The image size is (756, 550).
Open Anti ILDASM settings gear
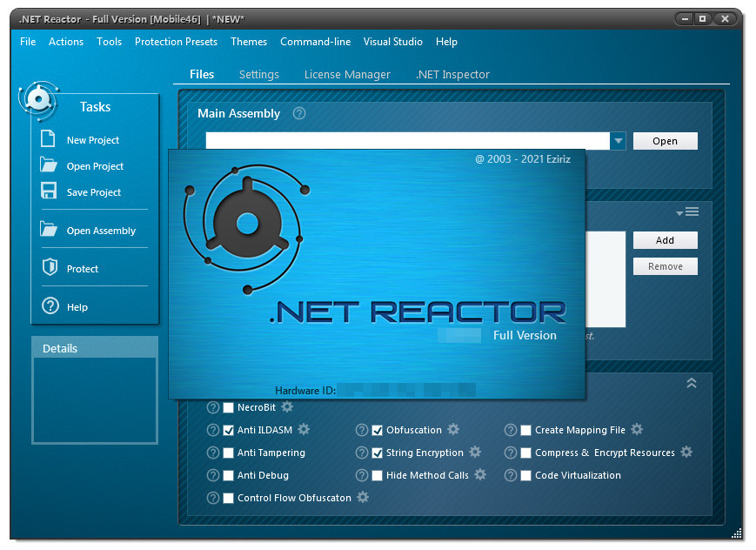click(x=304, y=429)
